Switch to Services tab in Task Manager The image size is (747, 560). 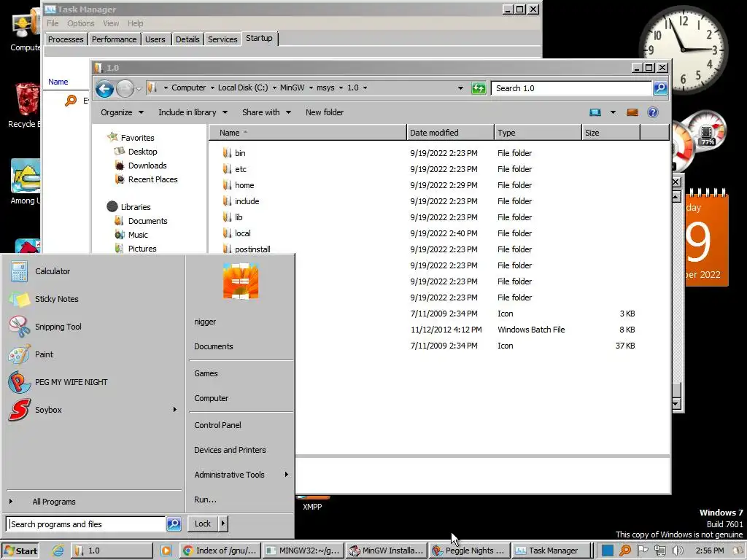click(222, 39)
